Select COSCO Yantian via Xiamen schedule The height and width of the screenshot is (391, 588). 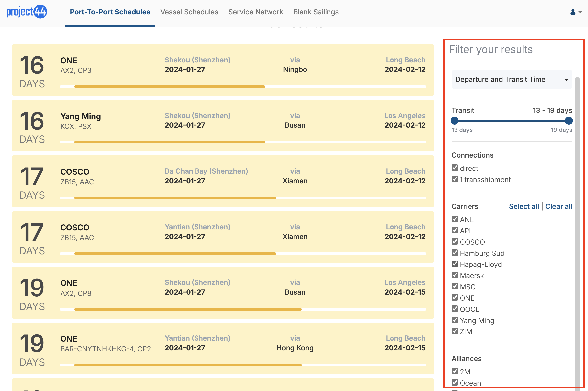coord(223,237)
